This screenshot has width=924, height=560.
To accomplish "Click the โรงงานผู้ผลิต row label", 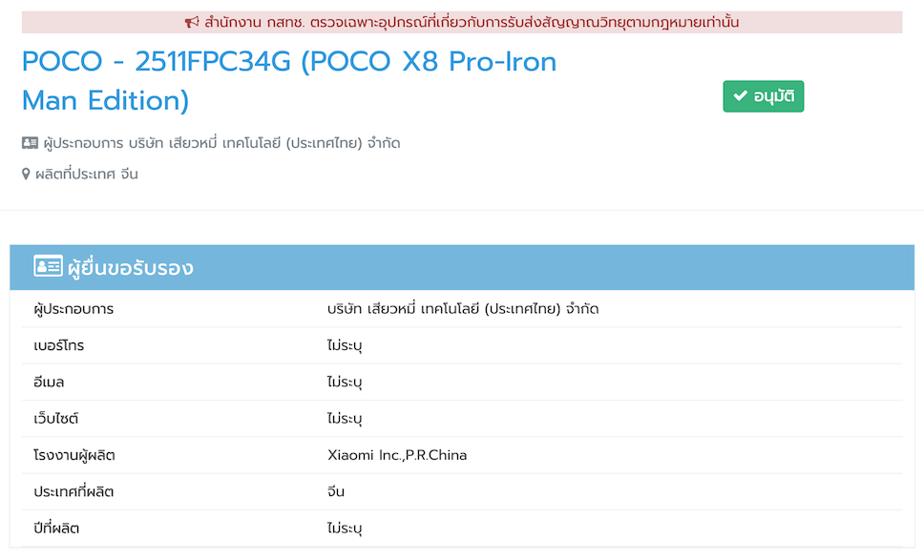I will point(73,455).
